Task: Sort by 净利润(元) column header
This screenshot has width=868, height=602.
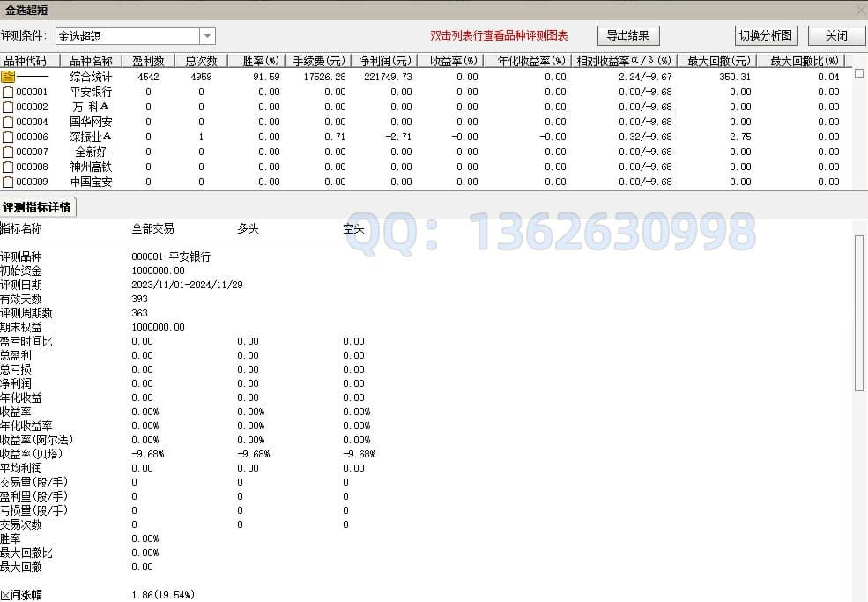Action: pyautogui.click(x=385, y=60)
